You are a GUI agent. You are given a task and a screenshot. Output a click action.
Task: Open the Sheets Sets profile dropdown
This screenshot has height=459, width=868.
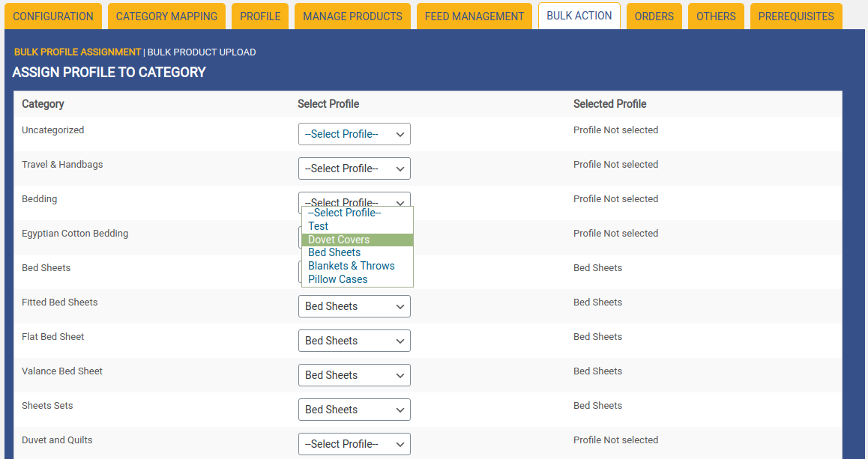(x=354, y=410)
